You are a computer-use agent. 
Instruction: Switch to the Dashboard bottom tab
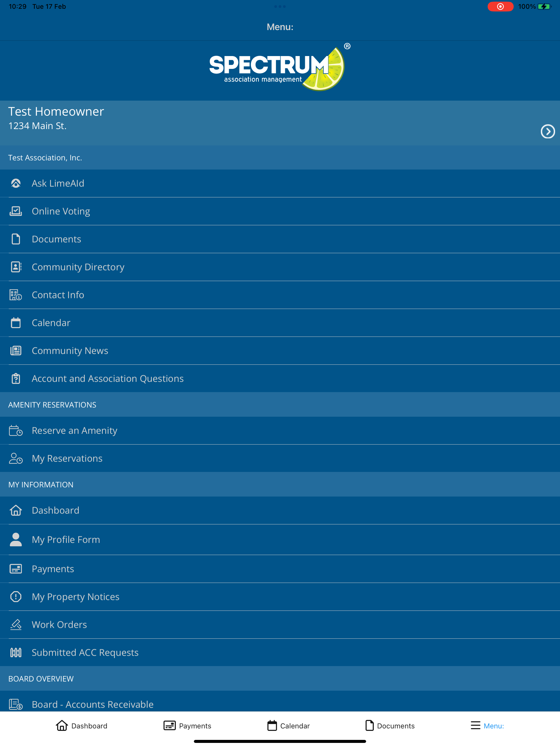tap(81, 726)
